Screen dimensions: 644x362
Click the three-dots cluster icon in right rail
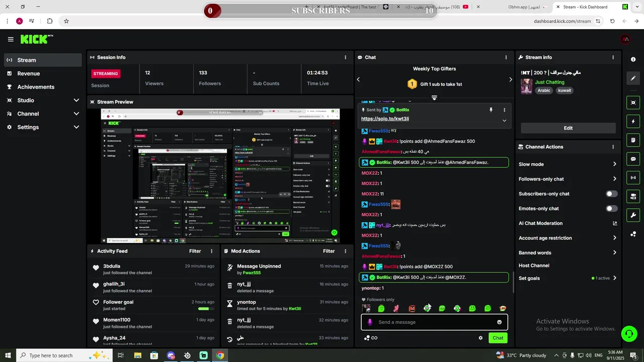point(633,234)
